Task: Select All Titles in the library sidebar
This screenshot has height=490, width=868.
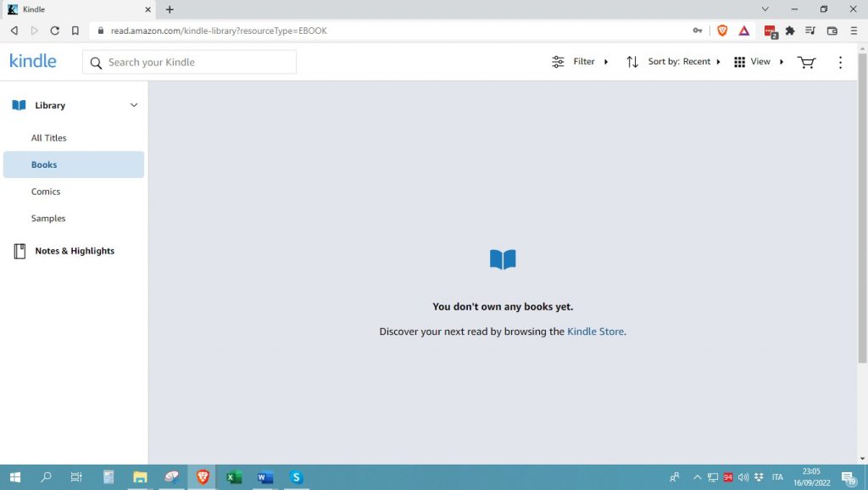Action: click(x=49, y=137)
